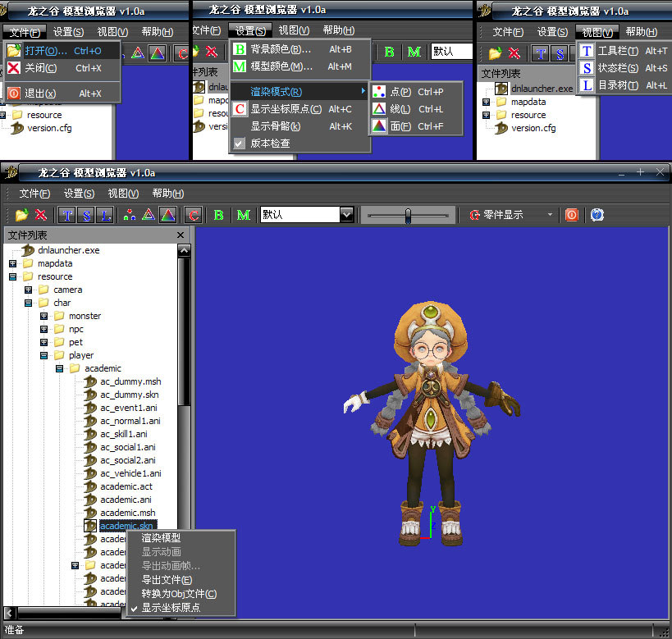
Task: Click 显示坐标原点(C) in settings menu
Action: [x=300, y=109]
